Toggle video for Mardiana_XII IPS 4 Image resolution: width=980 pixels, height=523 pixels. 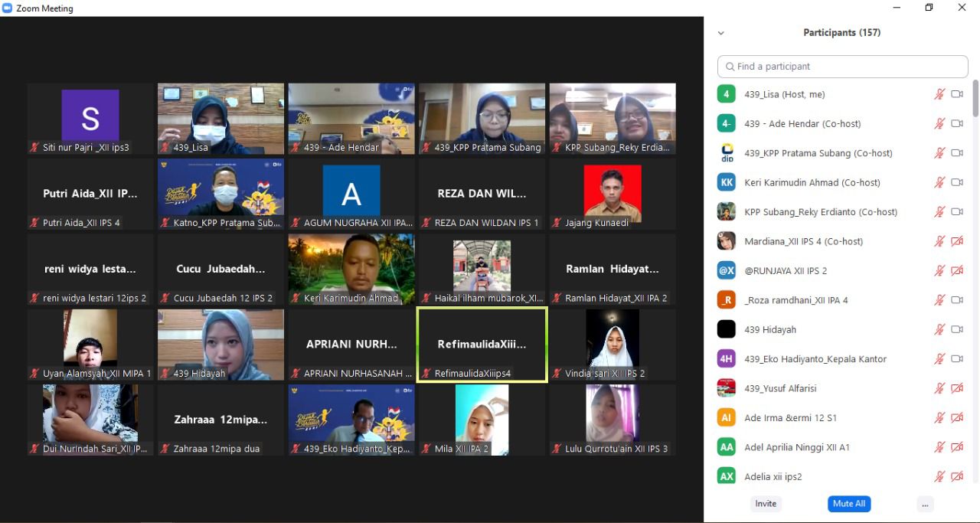coord(956,241)
